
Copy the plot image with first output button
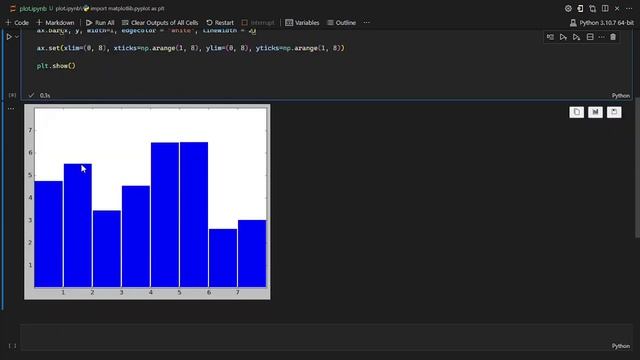coord(576,112)
